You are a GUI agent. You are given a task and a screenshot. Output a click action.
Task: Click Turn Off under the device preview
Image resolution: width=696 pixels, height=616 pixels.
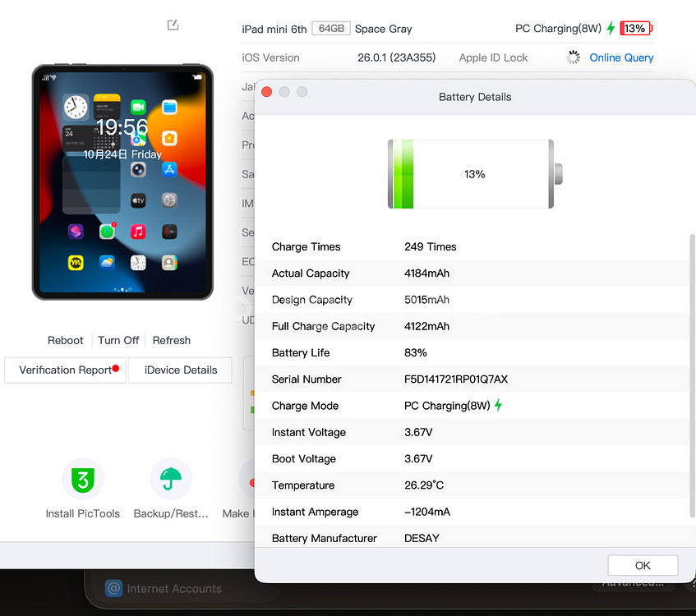118,340
